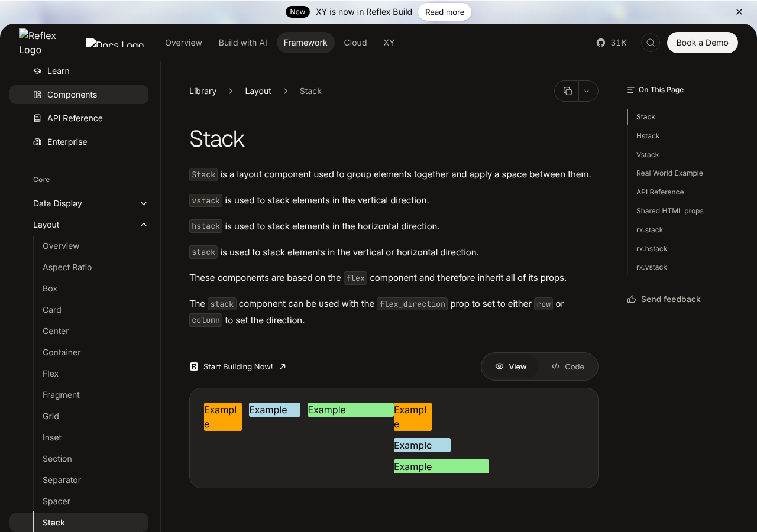Open the Grid layout page

[50, 416]
